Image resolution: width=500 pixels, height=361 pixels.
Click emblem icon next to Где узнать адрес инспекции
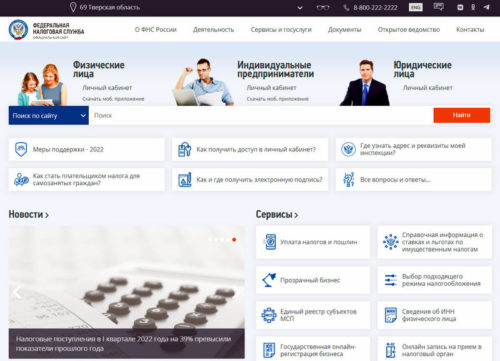[x=348, y=149]
